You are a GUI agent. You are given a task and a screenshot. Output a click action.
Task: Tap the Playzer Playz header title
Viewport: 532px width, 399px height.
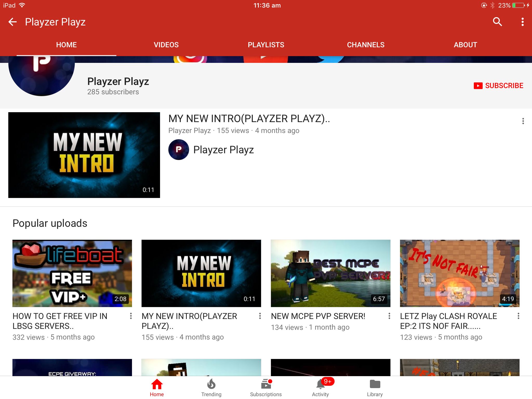(55, 22)
